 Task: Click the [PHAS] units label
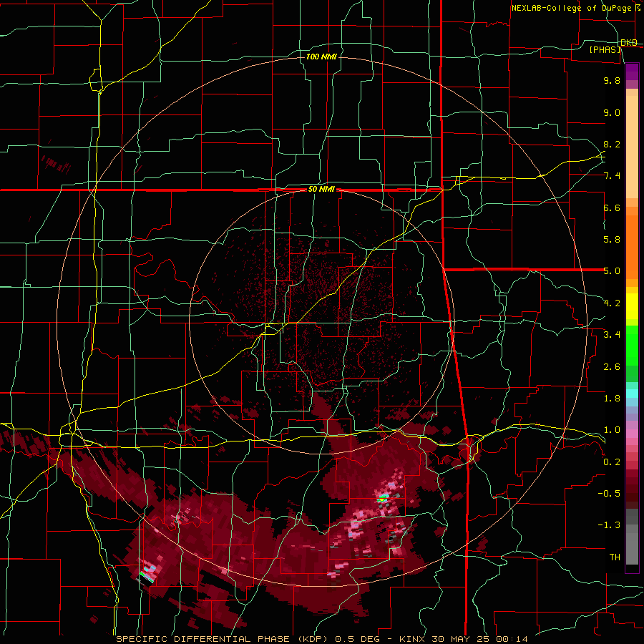coord(605,49)
